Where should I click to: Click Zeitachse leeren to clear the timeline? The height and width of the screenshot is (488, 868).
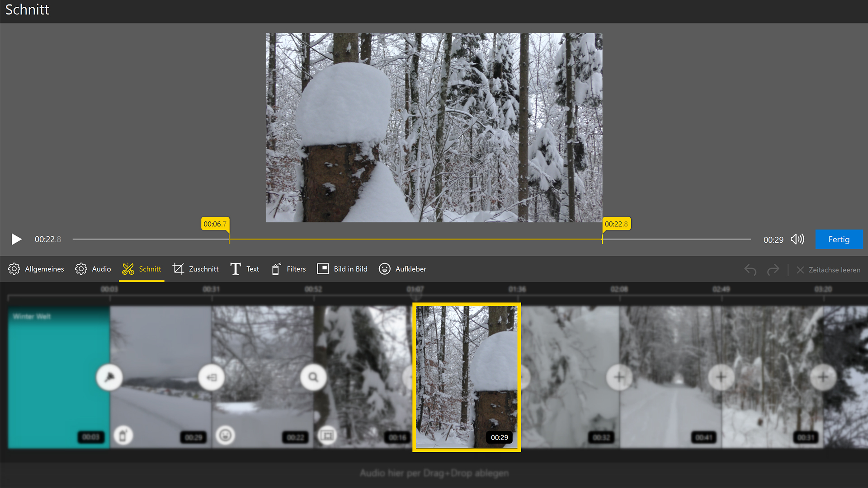coord(828,270)
